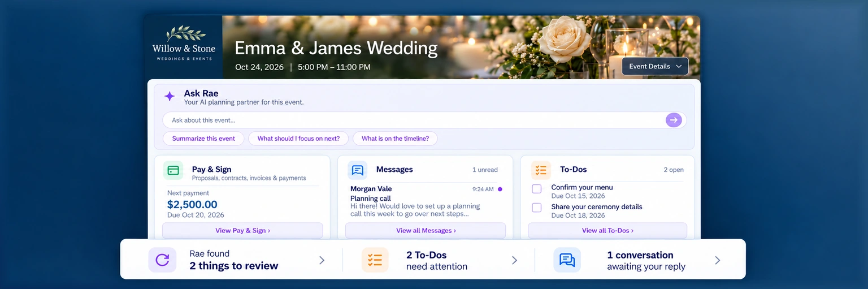Click 1 conversation awaiting your reply
The width and height of the screenshot is (868, 289).
[x=646, y=261]
